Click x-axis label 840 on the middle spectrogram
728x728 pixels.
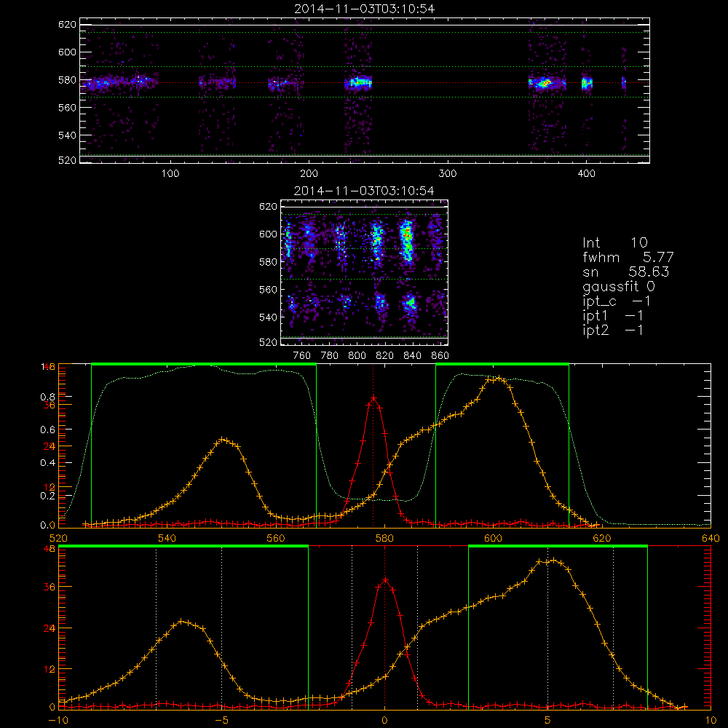point(412,356)
